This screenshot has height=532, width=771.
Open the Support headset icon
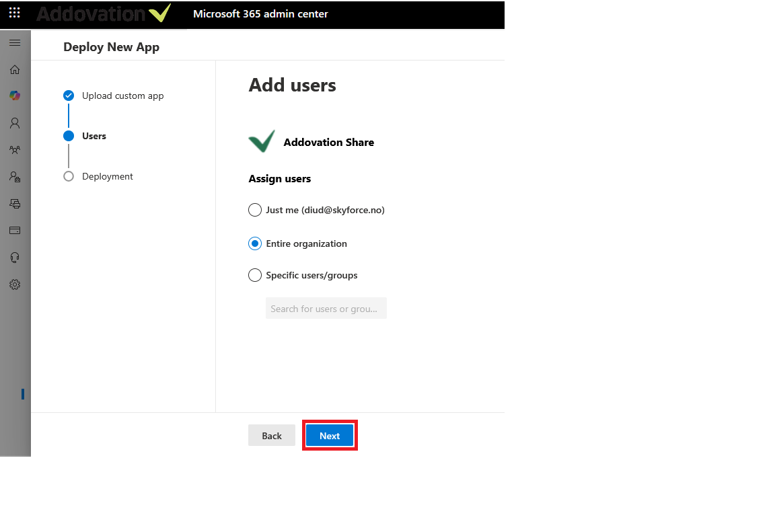tap(15, 258)
